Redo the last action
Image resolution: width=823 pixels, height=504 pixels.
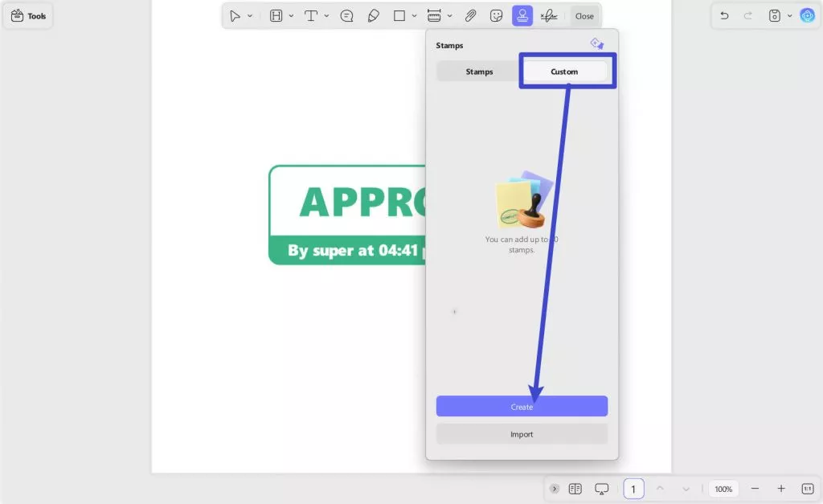[748, 16]
